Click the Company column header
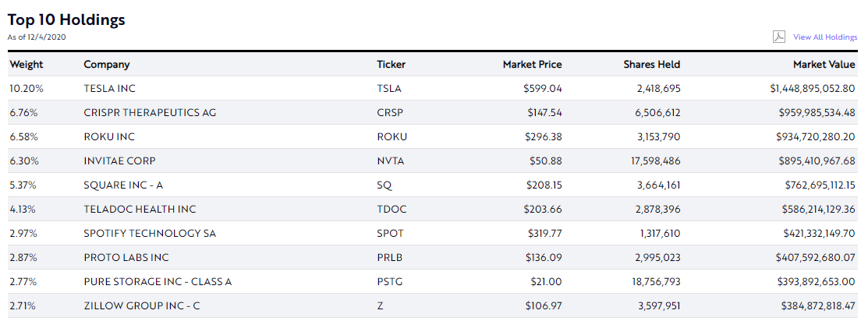This screenshot has height=328, width=868. point(107,65)
